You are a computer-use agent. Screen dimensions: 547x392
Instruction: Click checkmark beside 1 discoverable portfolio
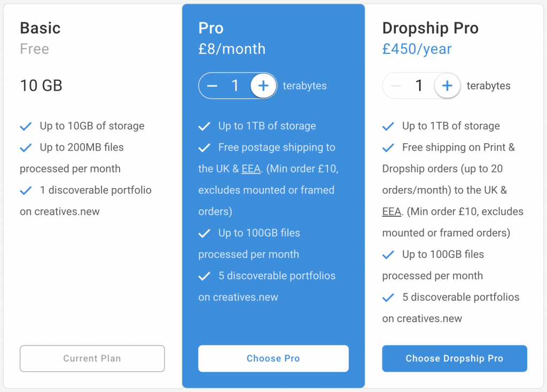tap(26, 191)
